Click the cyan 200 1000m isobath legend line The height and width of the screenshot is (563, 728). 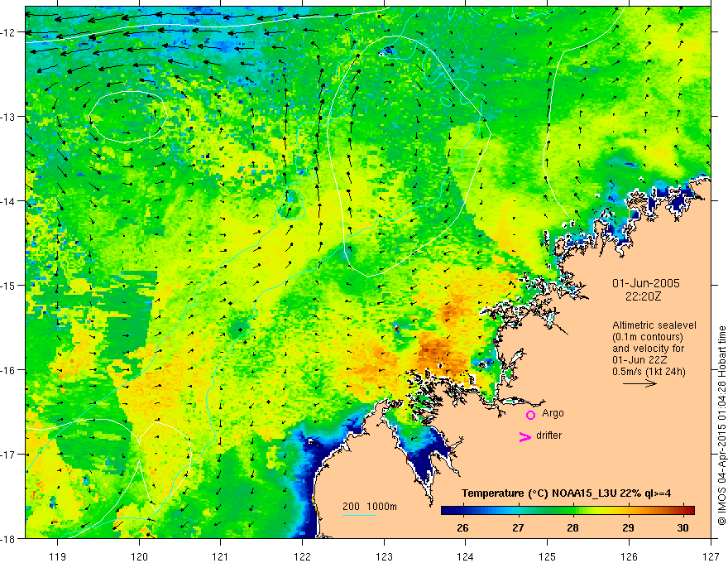(359, 515)
